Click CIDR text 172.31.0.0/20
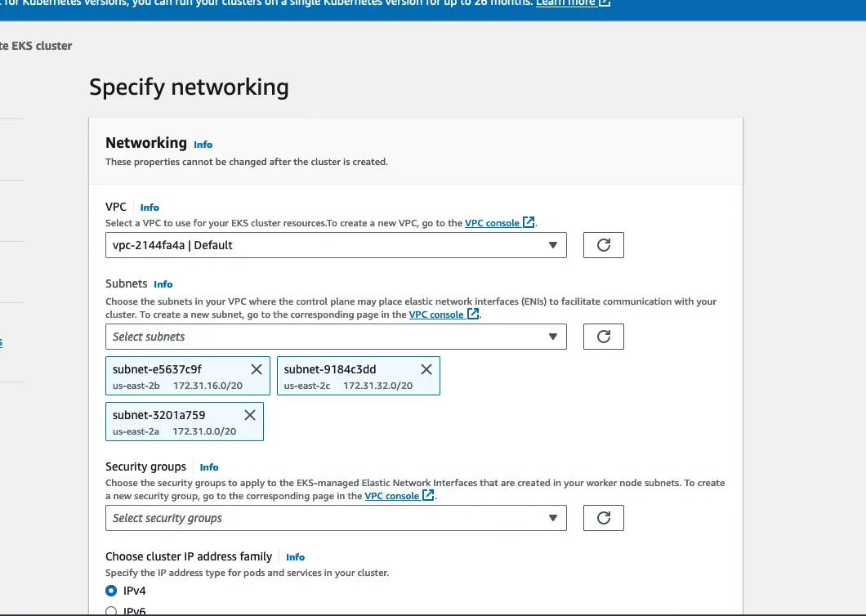 click(204, 431)
